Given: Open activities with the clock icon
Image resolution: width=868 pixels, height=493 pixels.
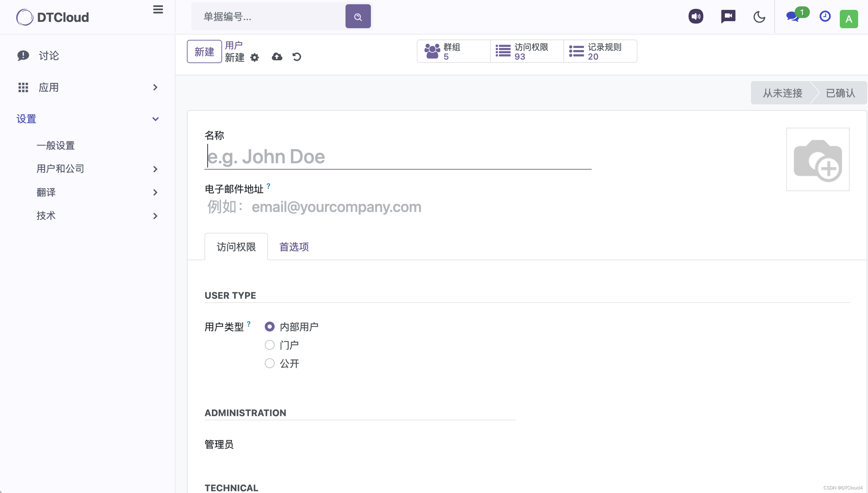Looking at the screenshot, I should coord(825,16).
